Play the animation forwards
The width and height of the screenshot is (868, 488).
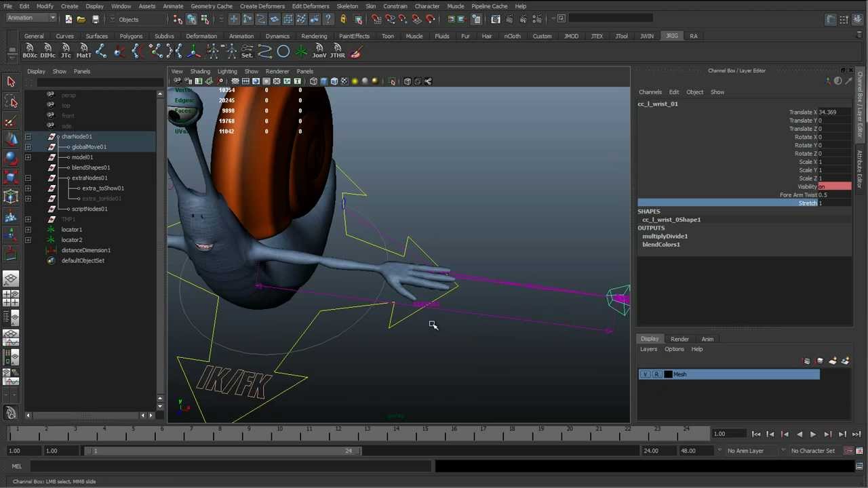coord(813,434)
